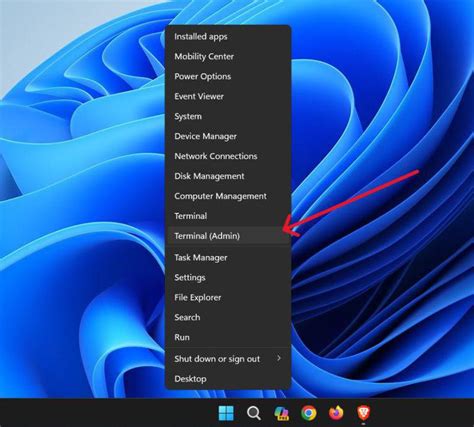
Task: Open Settings from the menu
Action: 228,278
